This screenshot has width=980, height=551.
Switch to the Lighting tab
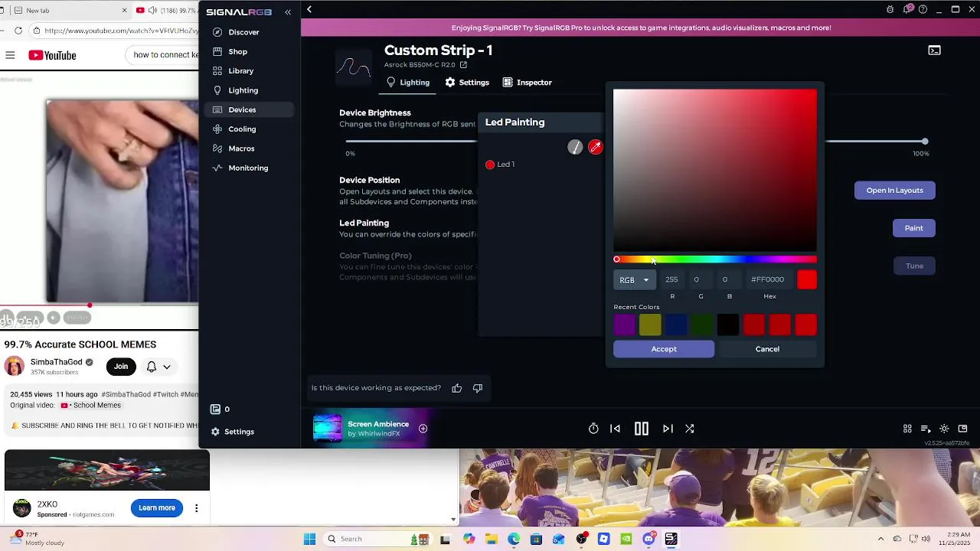[408, 83]
